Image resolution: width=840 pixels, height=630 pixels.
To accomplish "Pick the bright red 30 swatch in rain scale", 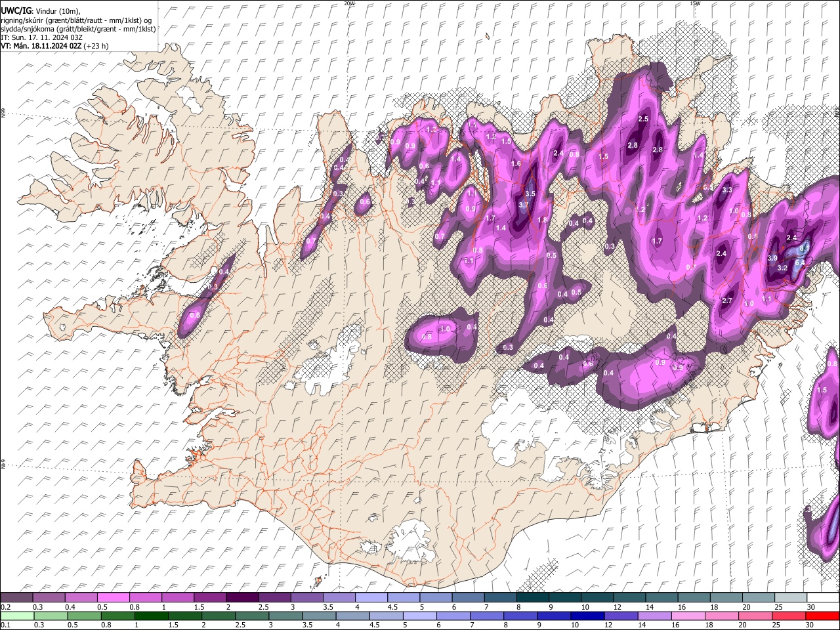I will 822,616.
